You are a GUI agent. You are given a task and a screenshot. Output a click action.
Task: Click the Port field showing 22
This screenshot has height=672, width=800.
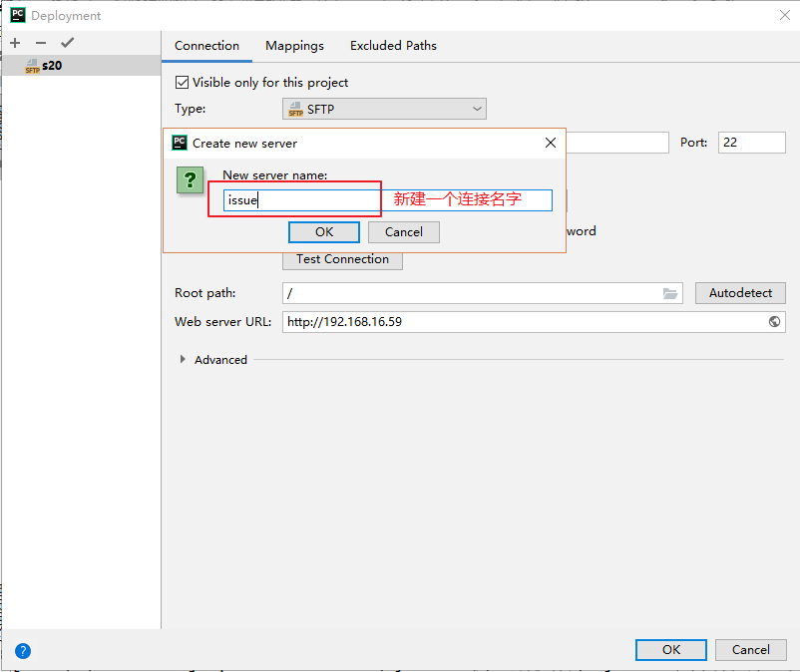[x=751, y=143]
